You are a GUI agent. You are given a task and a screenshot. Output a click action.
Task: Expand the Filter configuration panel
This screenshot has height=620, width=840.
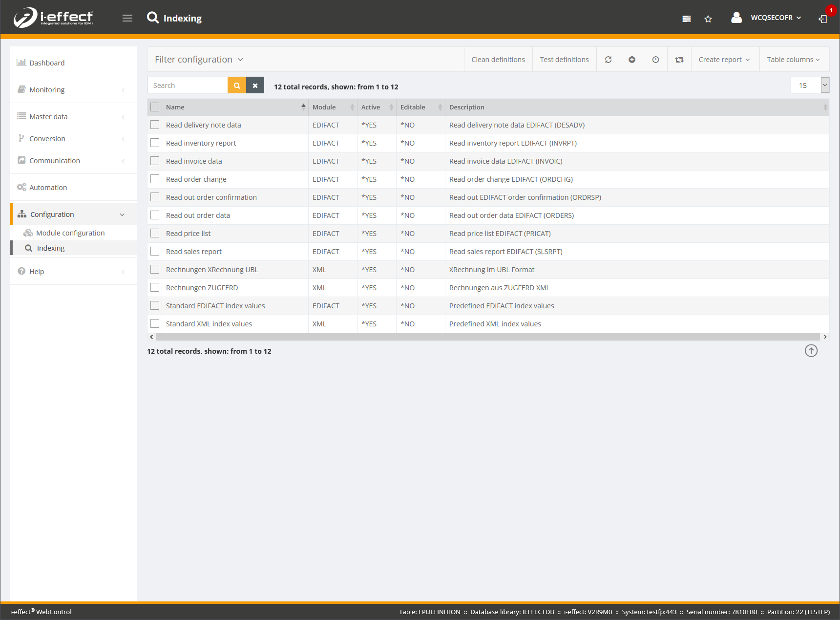point(199,60)
